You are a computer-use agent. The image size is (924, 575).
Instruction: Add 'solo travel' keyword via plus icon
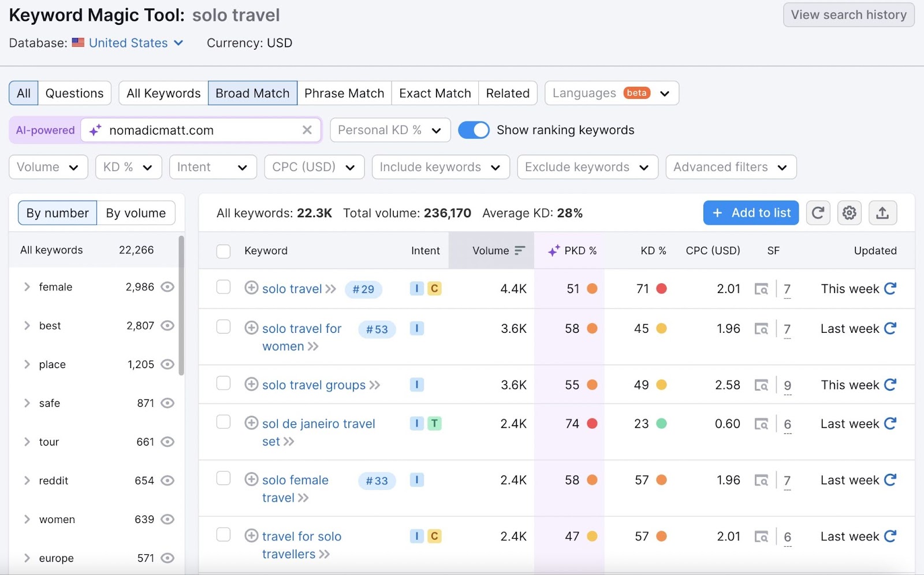click(x=251, y=288)
